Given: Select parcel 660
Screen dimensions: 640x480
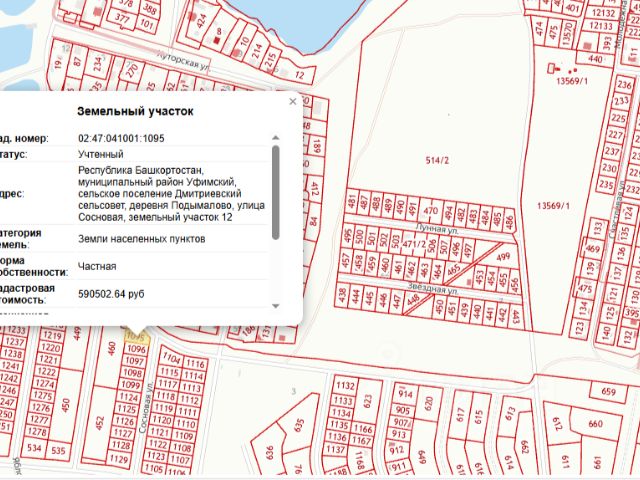Looking at the screenshot, I should point(596,424).
